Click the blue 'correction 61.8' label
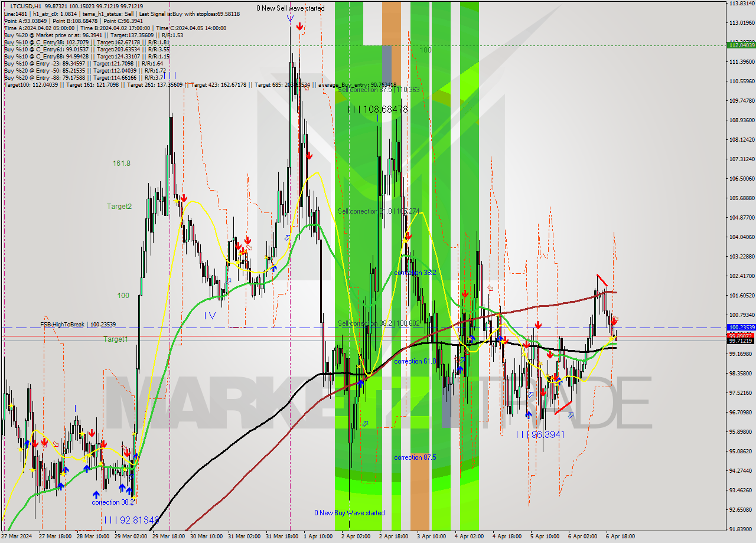The image size is (756, 543). click(415, 361)
